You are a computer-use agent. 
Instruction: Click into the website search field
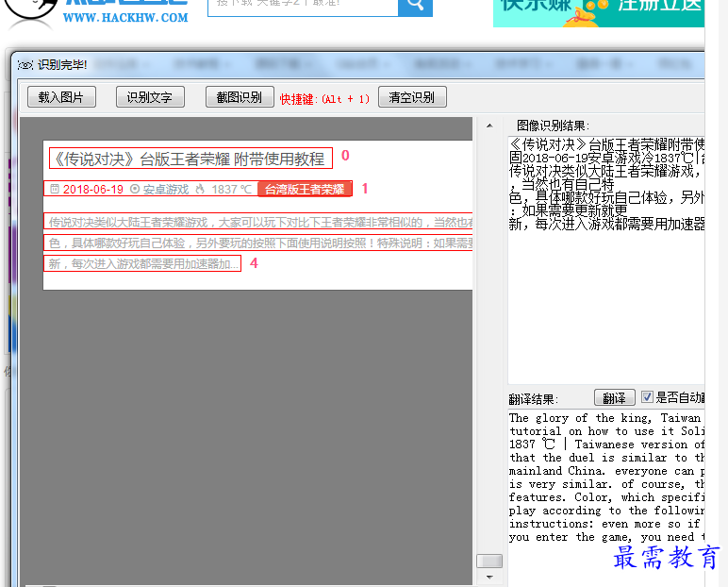click(303, 6)
